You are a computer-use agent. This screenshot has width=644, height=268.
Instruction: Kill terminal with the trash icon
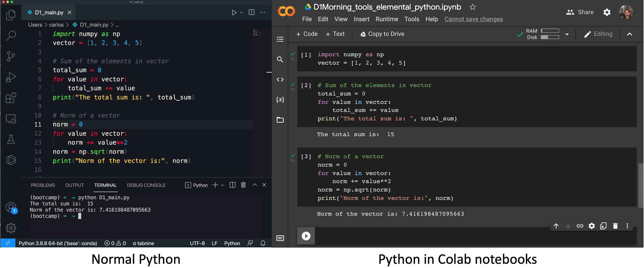(243, 185)
